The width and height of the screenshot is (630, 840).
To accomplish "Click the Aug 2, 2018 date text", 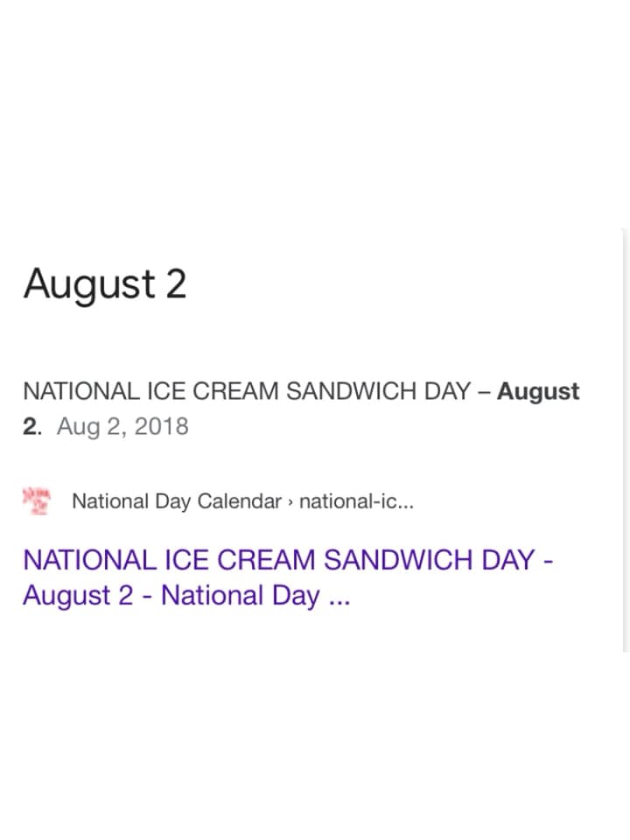I will click(122, 426).
